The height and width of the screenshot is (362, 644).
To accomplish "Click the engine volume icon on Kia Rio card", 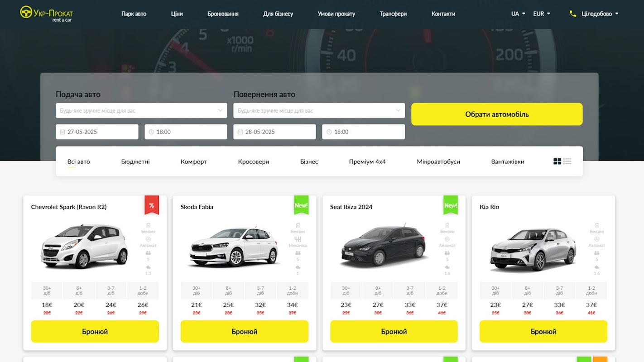I will click(x=596, y=267).
